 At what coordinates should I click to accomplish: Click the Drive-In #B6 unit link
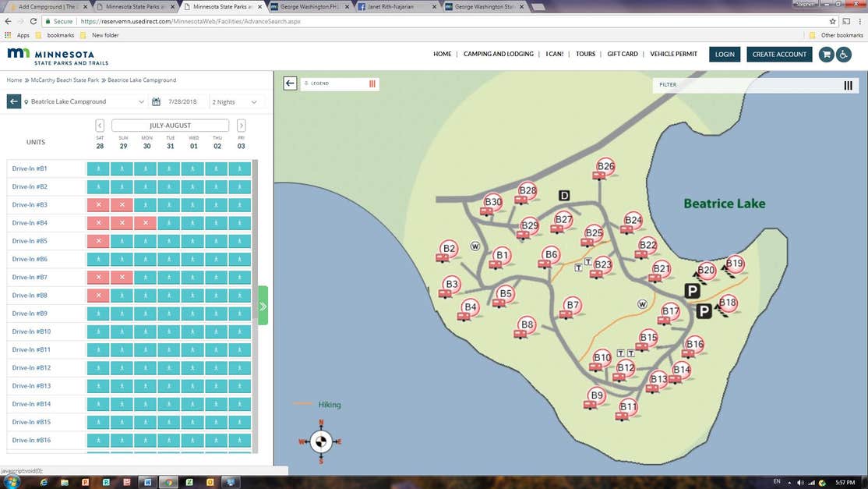coord(30,259)
